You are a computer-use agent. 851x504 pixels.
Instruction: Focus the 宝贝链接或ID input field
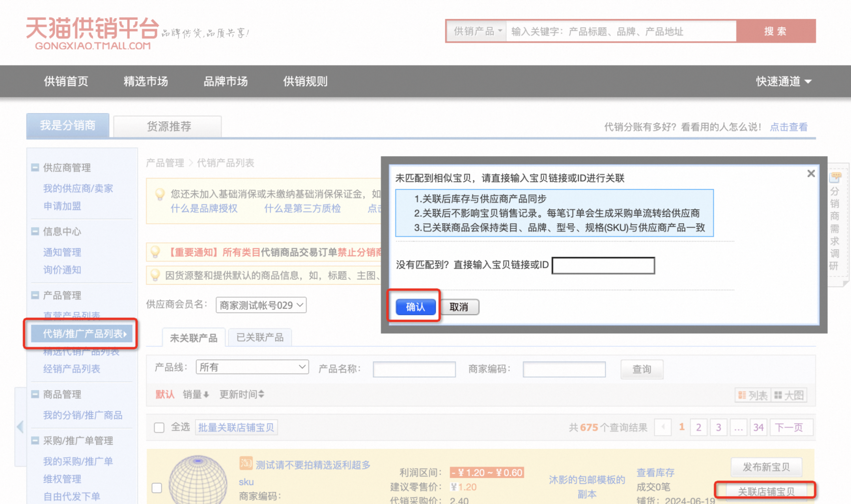click(603, 265)
